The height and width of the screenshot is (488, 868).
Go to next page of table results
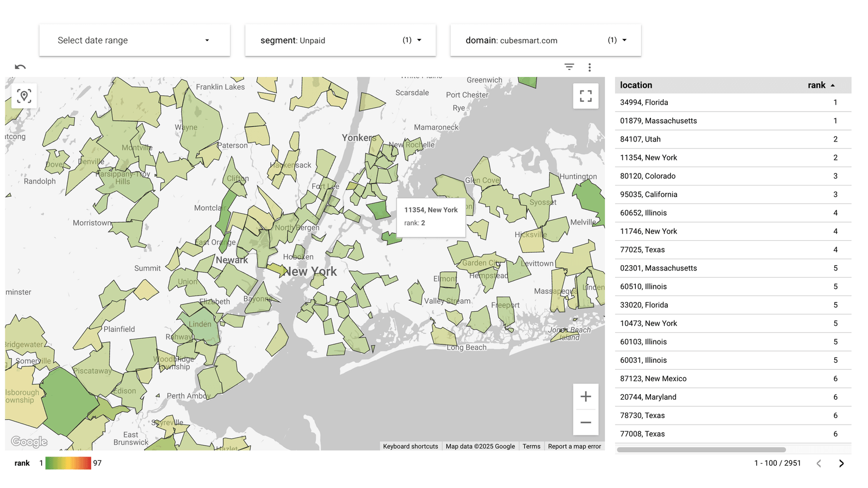coord(841,463)
